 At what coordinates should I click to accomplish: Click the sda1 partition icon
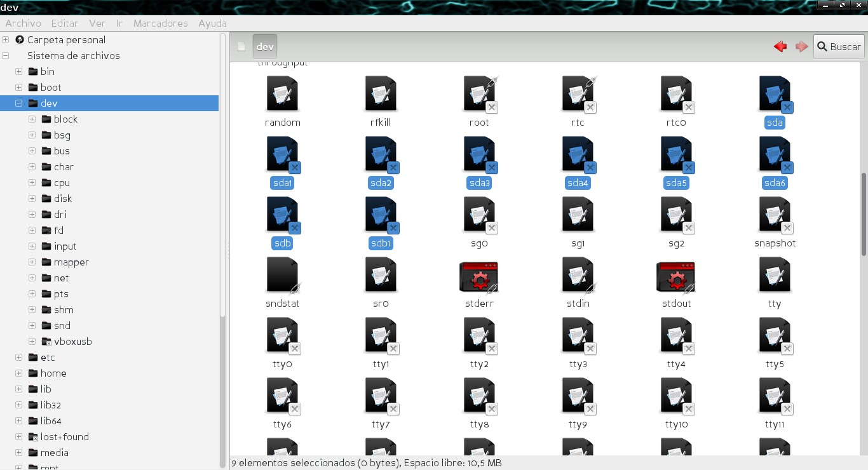tap(282, 155)
